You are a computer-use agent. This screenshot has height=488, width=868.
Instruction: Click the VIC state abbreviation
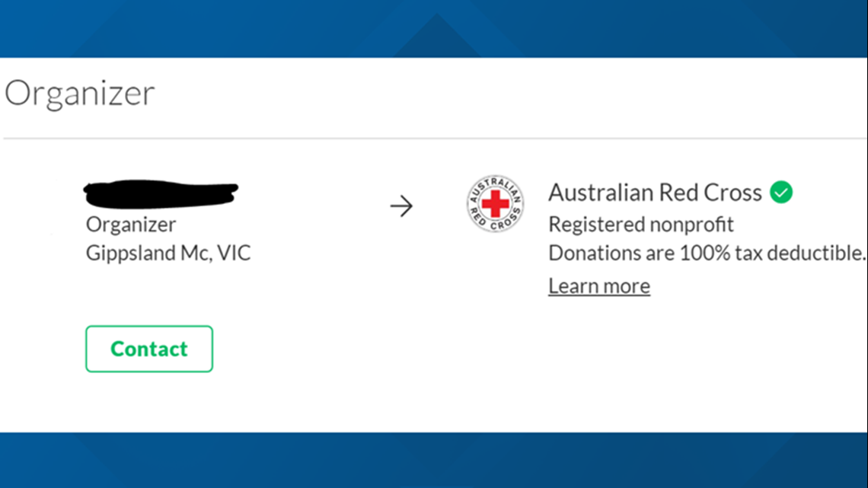[234, 253]
